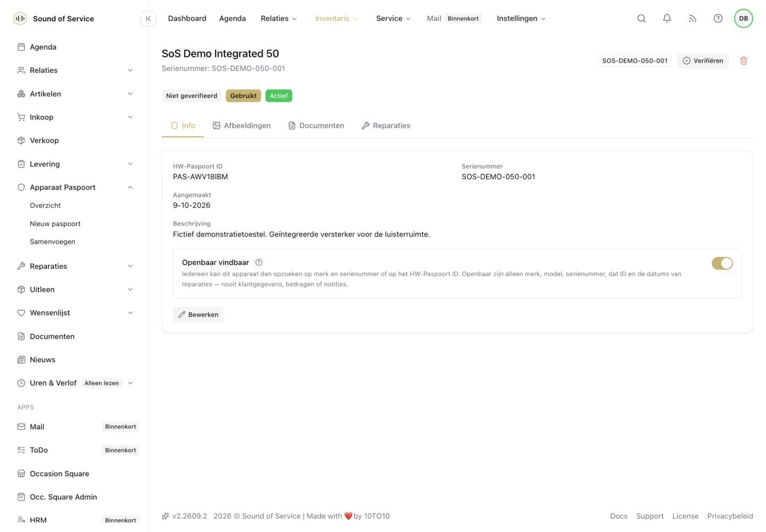
Task: Open the Support footer link
Action: pyautogui.click(x=650, y=516)
